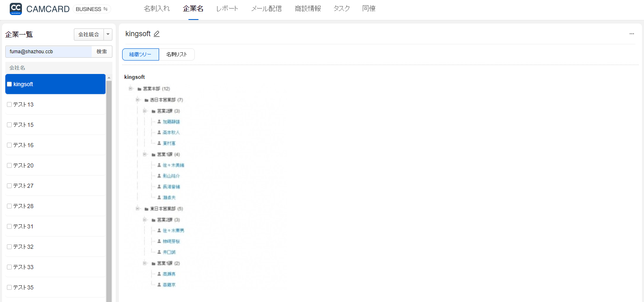
Task: Click the person icon beside 高本秋人
Action: click(x=159, y=133)
